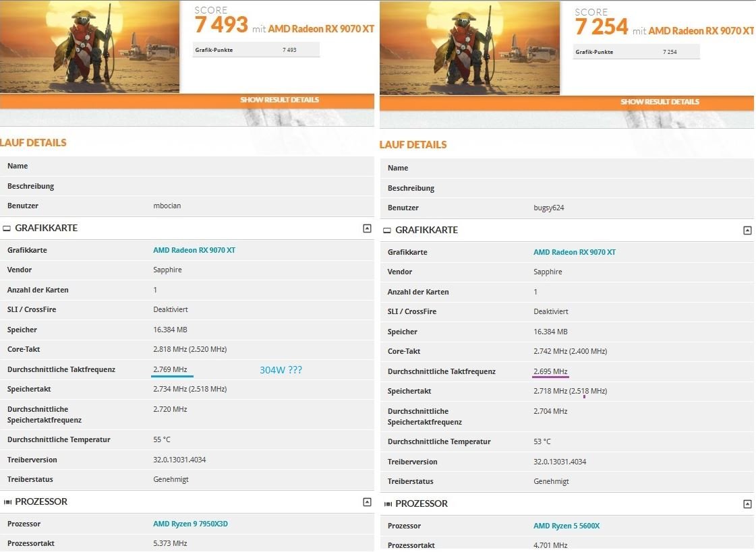Select Speichertakt value 2.718 MHz (2.518 MHz)
Image resolution: width=756 pixels, height=552 pixels.
pos(571,391)
